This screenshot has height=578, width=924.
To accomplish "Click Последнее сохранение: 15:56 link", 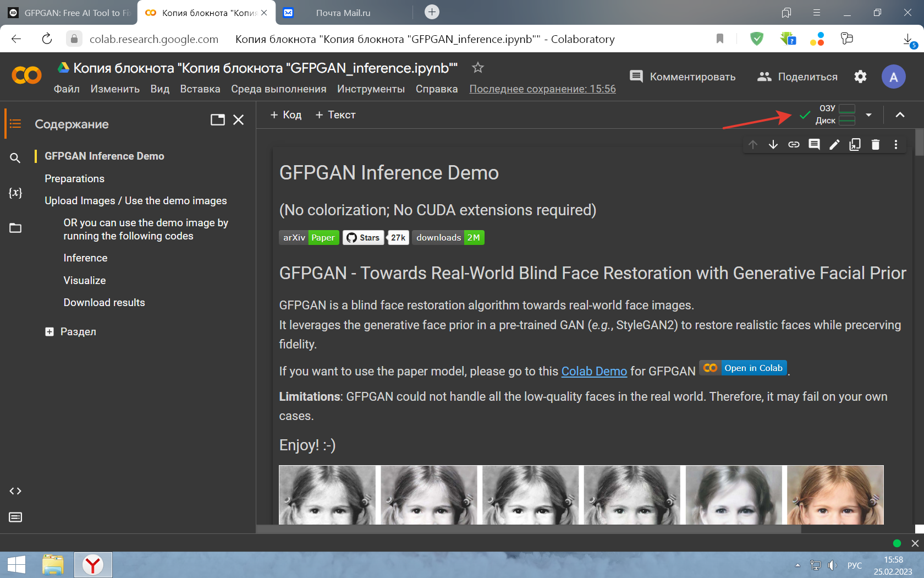I will pyautogui.click(x=542, y=89).
